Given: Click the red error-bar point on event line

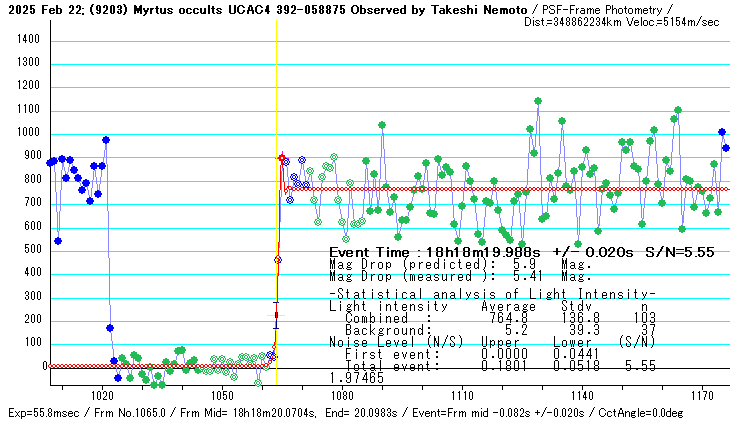Looking at the screenshot, I should pos(276,315).
